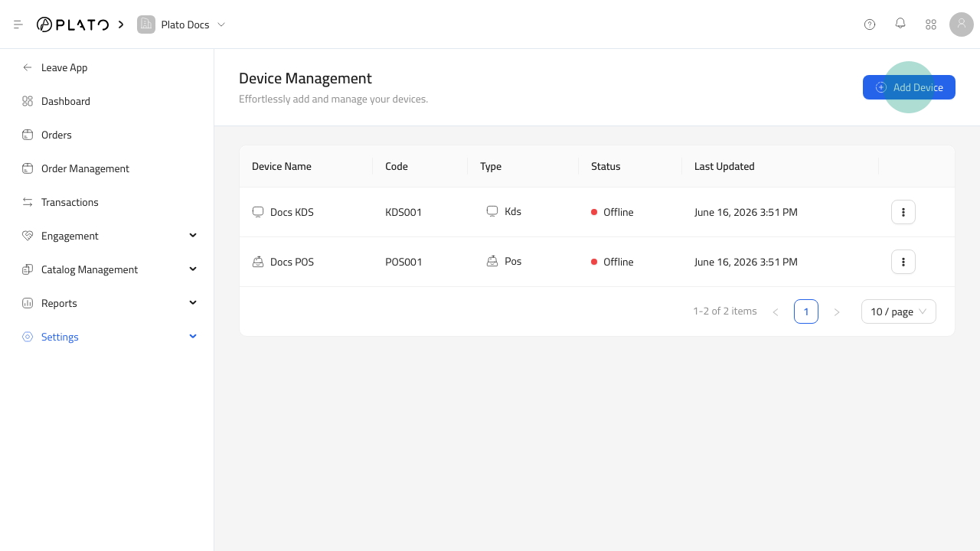Screen dimensions: 980x551
Task: Go to Dashboard
Action: point(66,101)
